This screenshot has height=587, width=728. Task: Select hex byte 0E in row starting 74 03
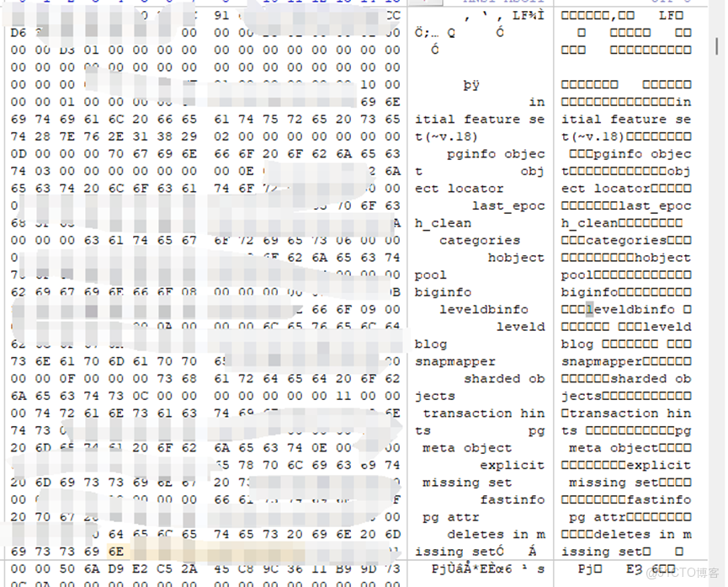tap(246, 171)
